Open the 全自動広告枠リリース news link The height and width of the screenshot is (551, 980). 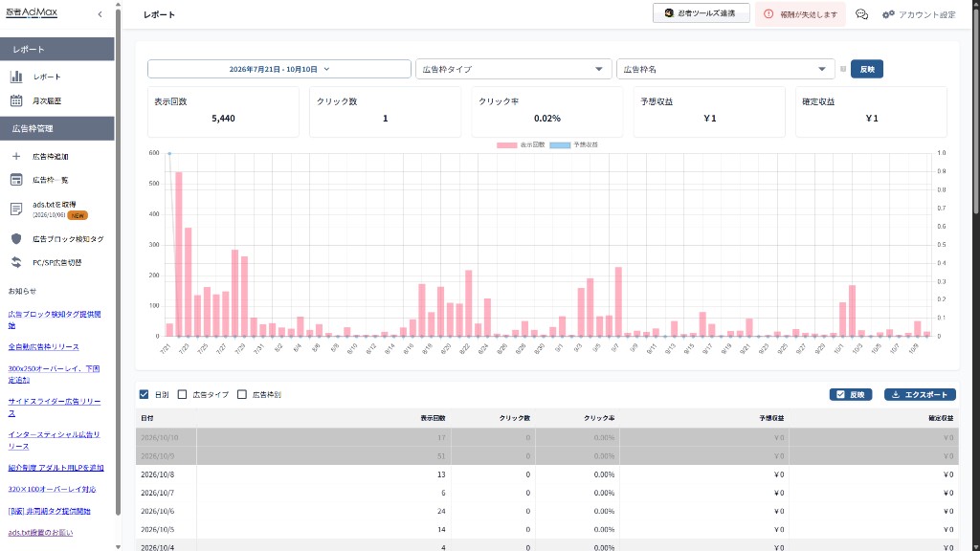44,346
